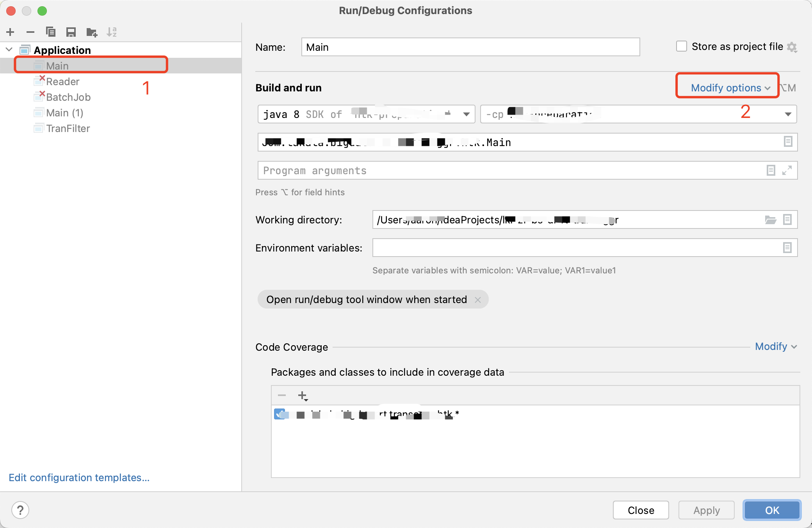Viewport: 812px width, 528px height.
Task: Toggle the coverage package pattern checkbox
Action: coord(280,414)
